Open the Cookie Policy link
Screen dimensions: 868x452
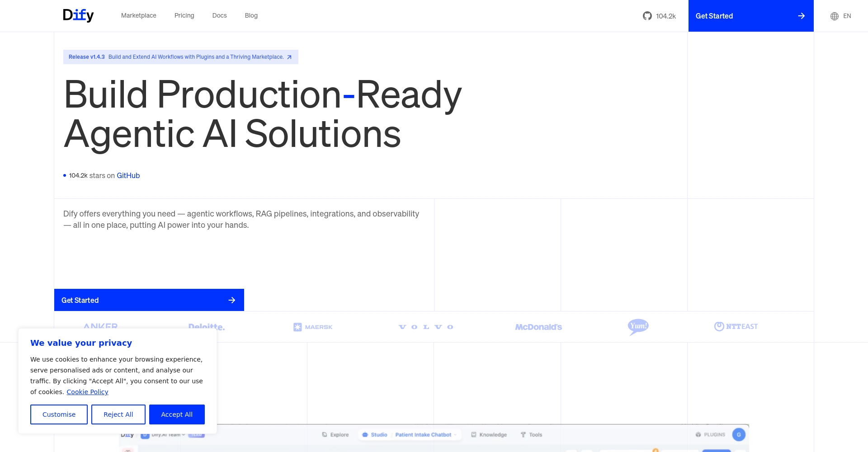tap(87, 392)
